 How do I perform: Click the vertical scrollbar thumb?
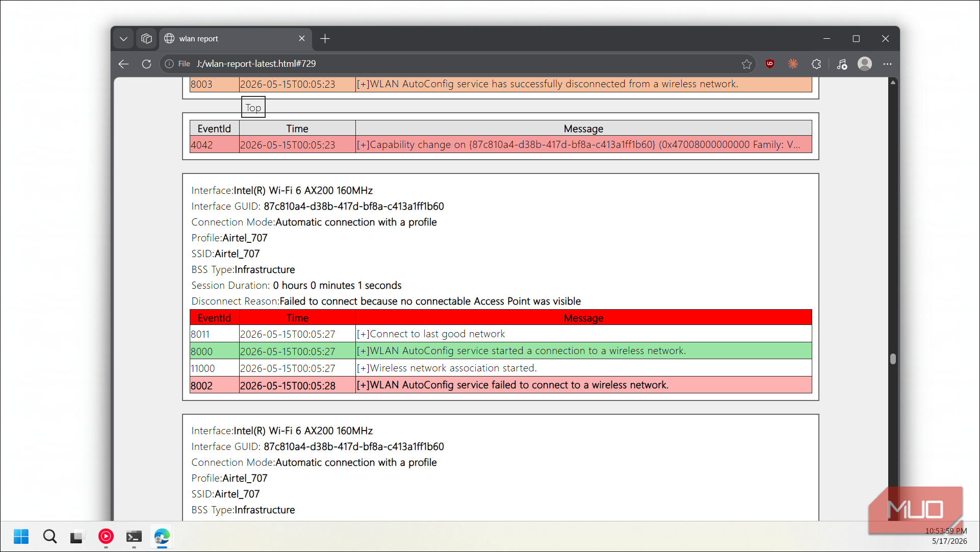893,359
